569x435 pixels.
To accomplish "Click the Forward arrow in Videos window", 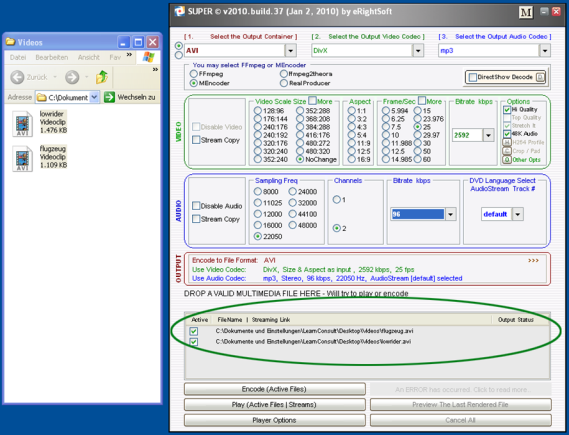I will click(72, 77).
